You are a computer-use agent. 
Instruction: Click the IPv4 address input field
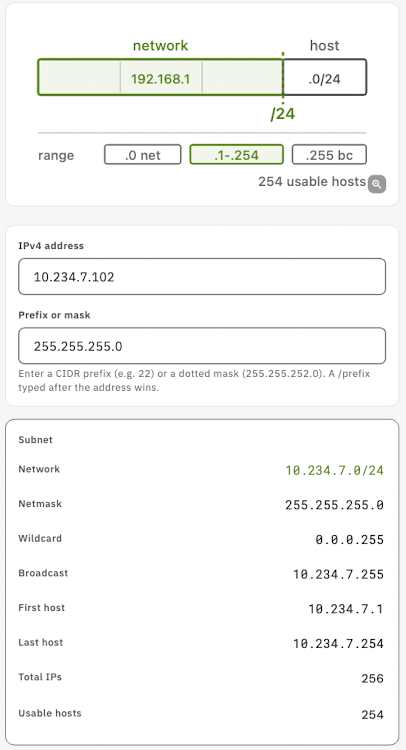click(202, 276)
